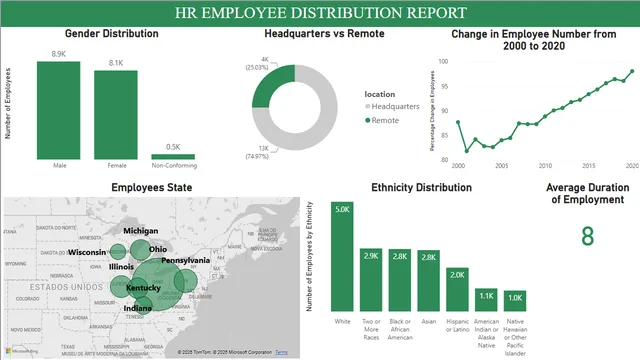Click the Average Duration value 8

[588, 236]
